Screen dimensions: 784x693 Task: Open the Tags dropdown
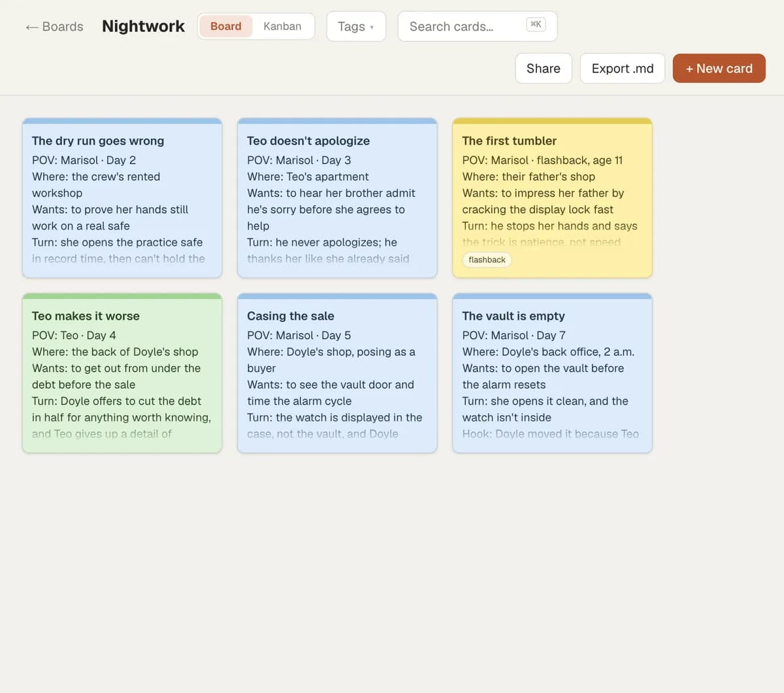click(356, 26)
